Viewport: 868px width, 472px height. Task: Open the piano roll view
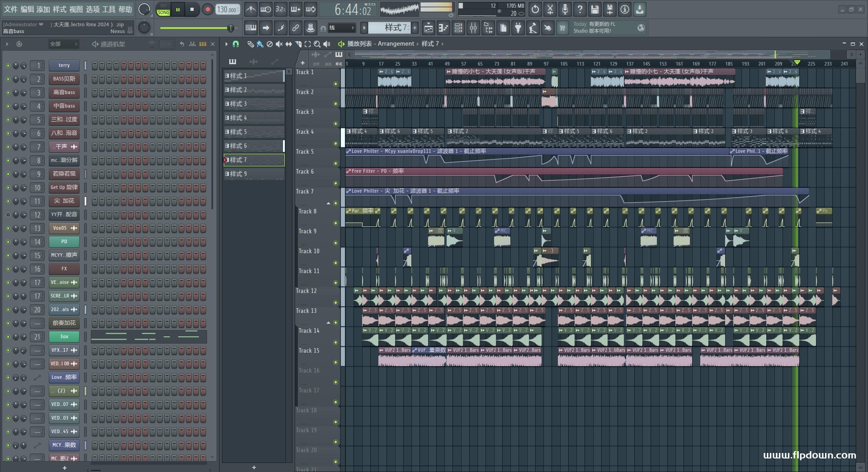[443, 28]
